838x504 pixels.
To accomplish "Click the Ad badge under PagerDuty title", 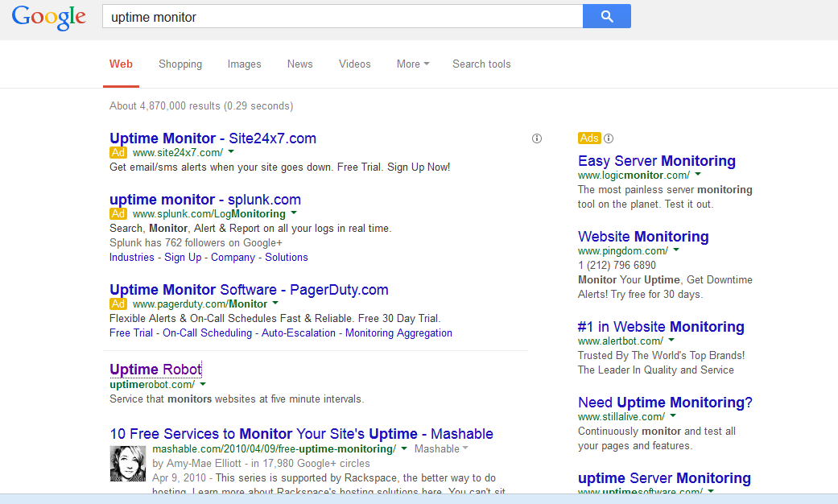I will pyautogui.click(x=118, y=304).
